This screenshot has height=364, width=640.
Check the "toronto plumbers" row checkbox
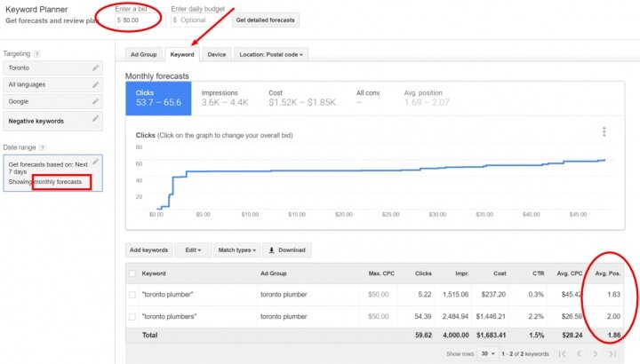(x=132, y=316)
